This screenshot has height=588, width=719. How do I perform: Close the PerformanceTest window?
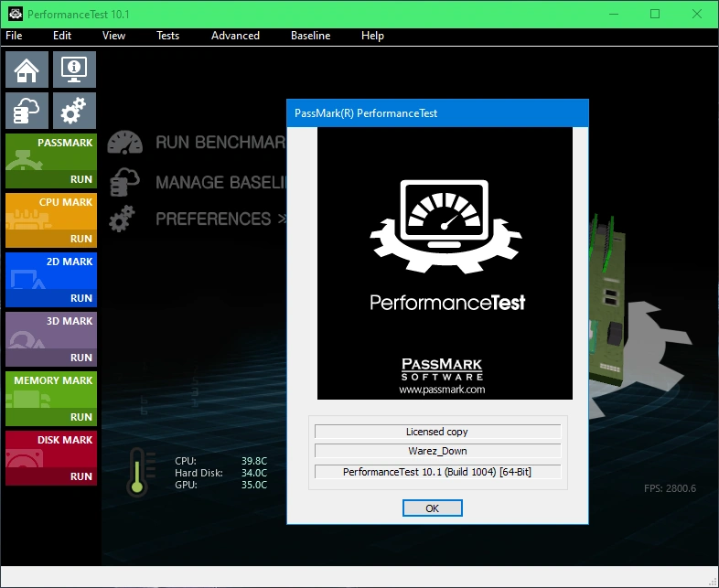pos(696,15)
